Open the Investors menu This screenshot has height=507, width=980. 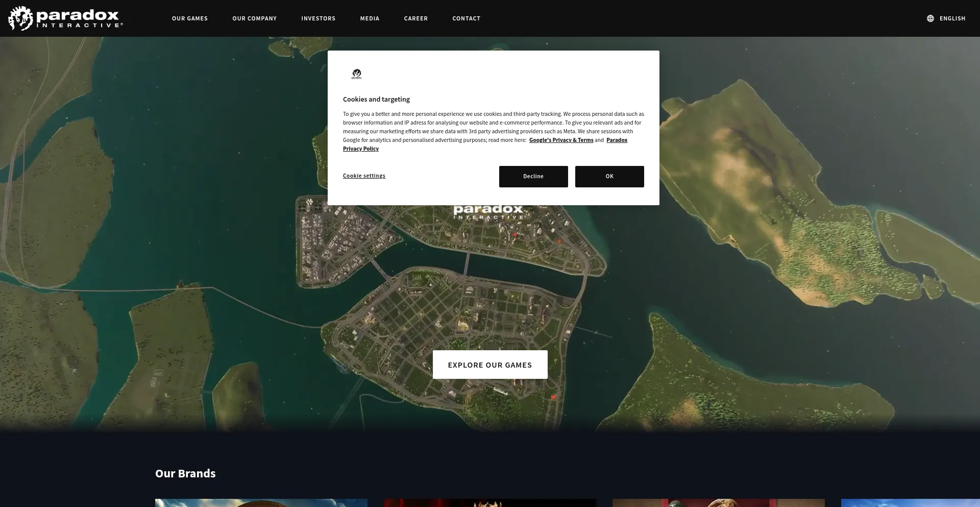coord(318,18)
